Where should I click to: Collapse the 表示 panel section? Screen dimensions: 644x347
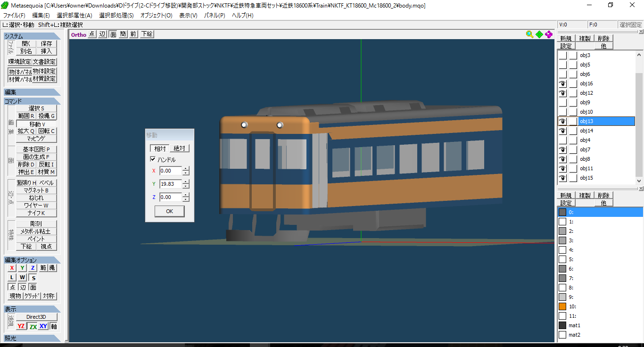pyautogui.click(x=32, y=309)
